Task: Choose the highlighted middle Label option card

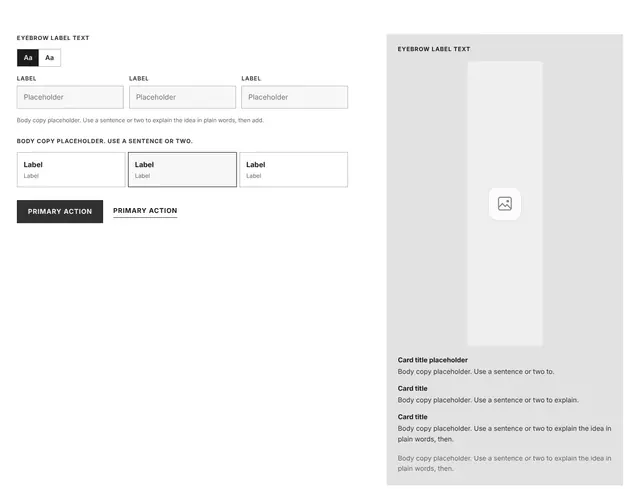Action: 182,170
